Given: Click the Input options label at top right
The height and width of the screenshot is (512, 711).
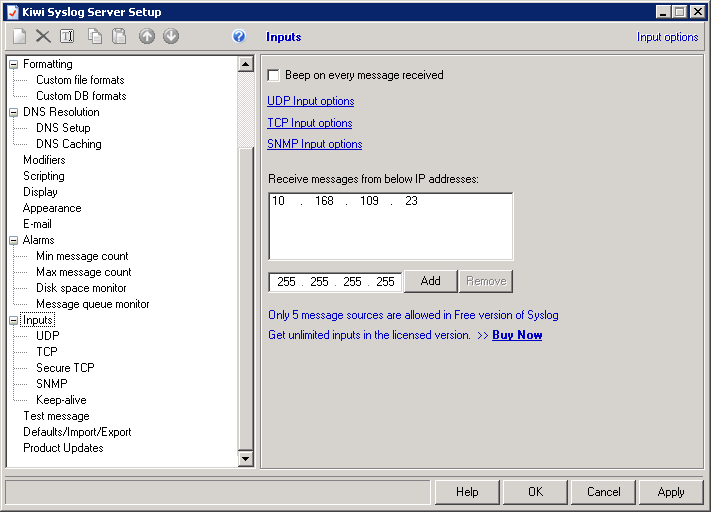Looking at the screenshot, I should point(667,37).
